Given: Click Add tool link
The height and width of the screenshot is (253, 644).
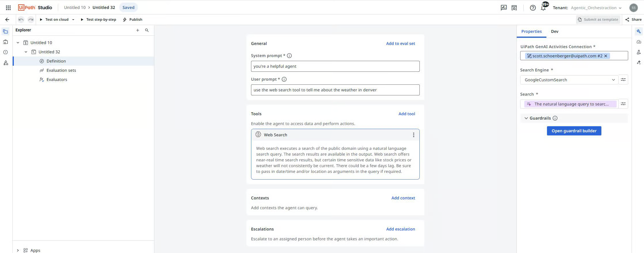Looking at the screenshot, I should 406,114.
